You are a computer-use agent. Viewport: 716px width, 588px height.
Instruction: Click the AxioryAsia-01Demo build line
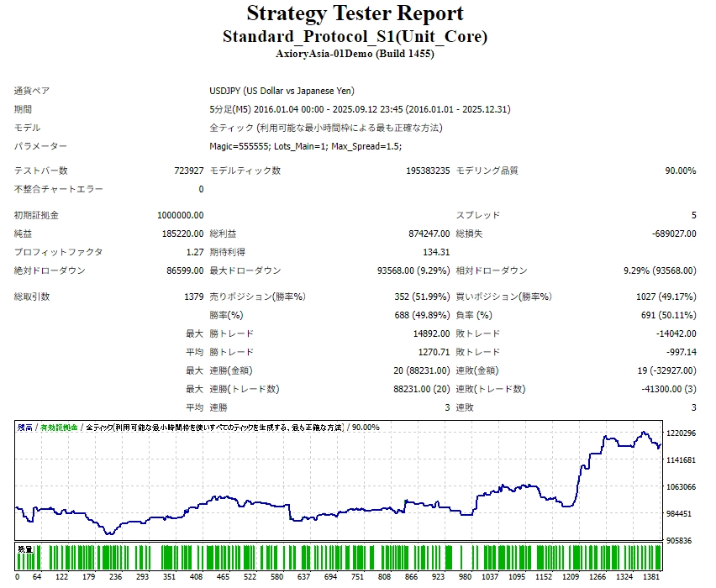(x=355, y=55)
